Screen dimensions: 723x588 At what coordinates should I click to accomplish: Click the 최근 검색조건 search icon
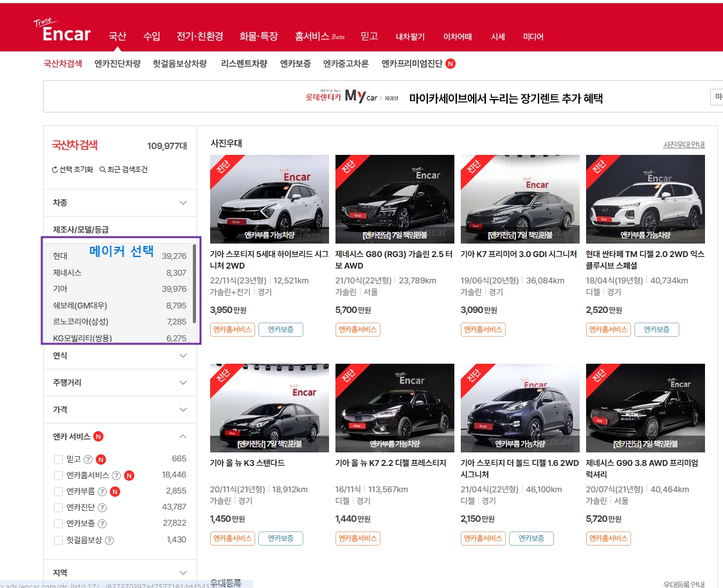pos(103,170)
